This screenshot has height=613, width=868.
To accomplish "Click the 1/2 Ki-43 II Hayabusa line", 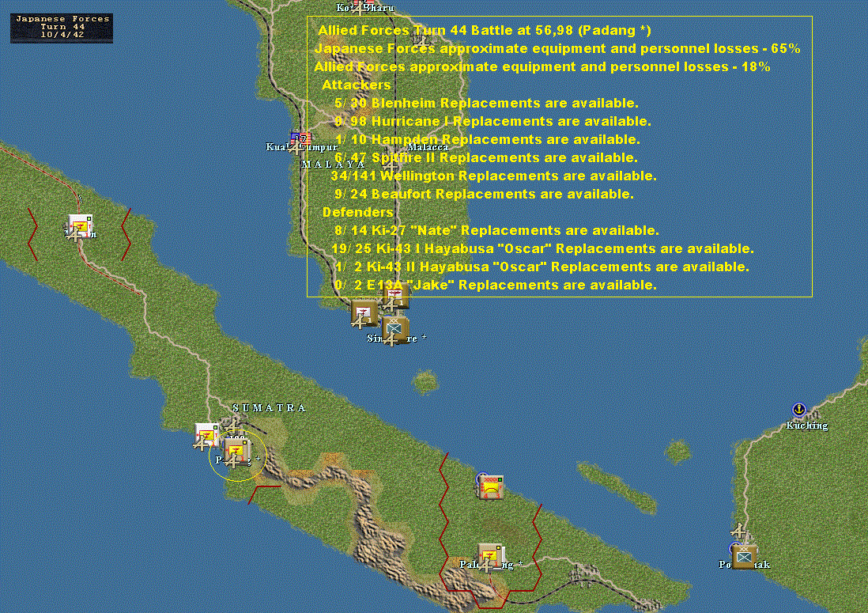I will 542,267.
